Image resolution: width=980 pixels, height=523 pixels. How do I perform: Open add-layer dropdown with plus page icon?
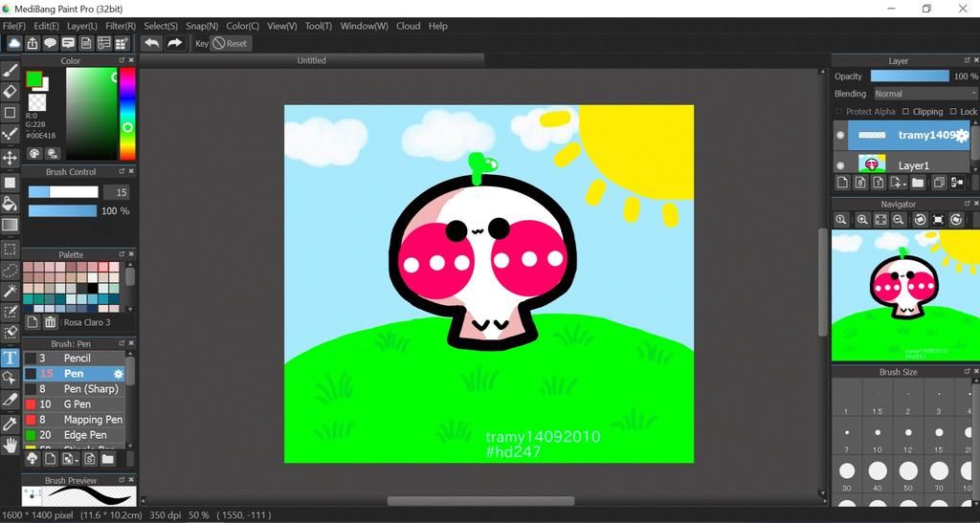[x=898, y=183]
